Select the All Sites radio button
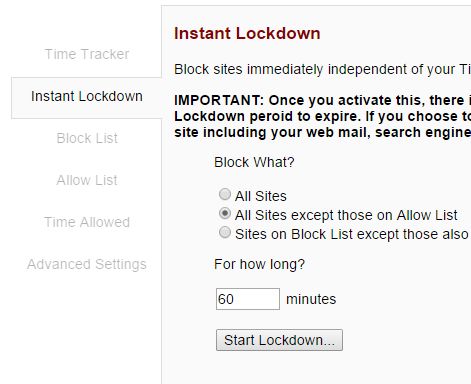Viewport: 471px width, 384px height. pos(225,194)
